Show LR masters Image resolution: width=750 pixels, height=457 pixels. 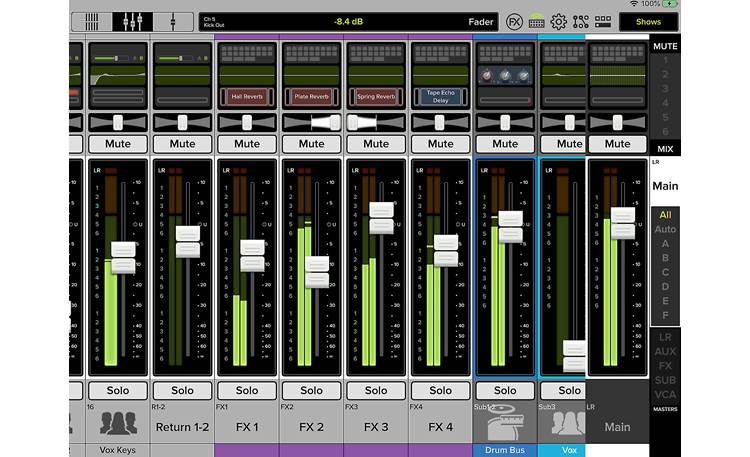point(665,337)
